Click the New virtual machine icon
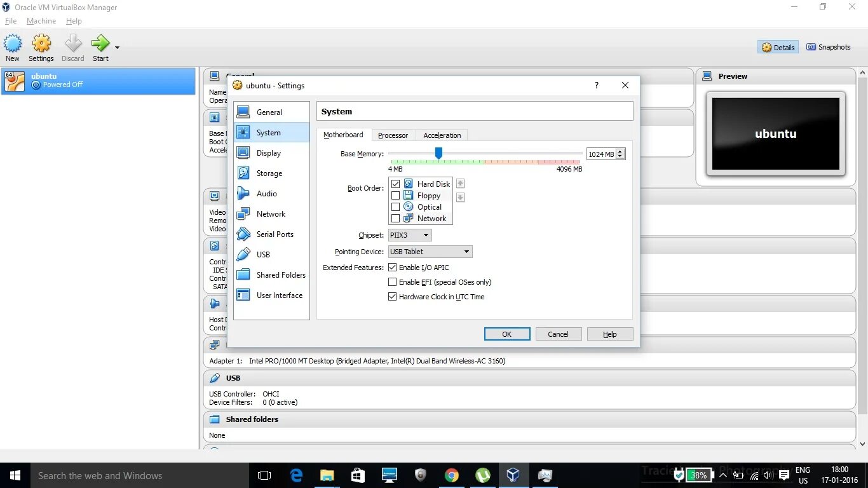This screenshot has width=868, height=488. tap(13, 44)
